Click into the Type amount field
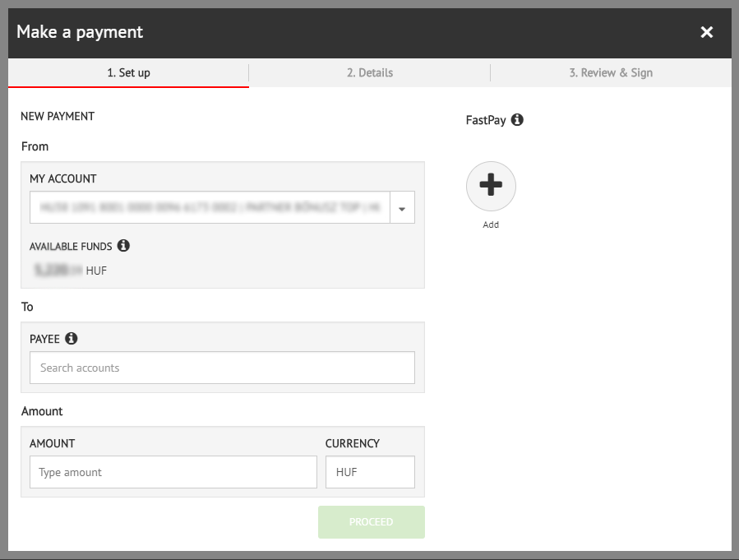The width and height of the screenshot is (739, 560). pyautogui.click(x=173, y=472)
